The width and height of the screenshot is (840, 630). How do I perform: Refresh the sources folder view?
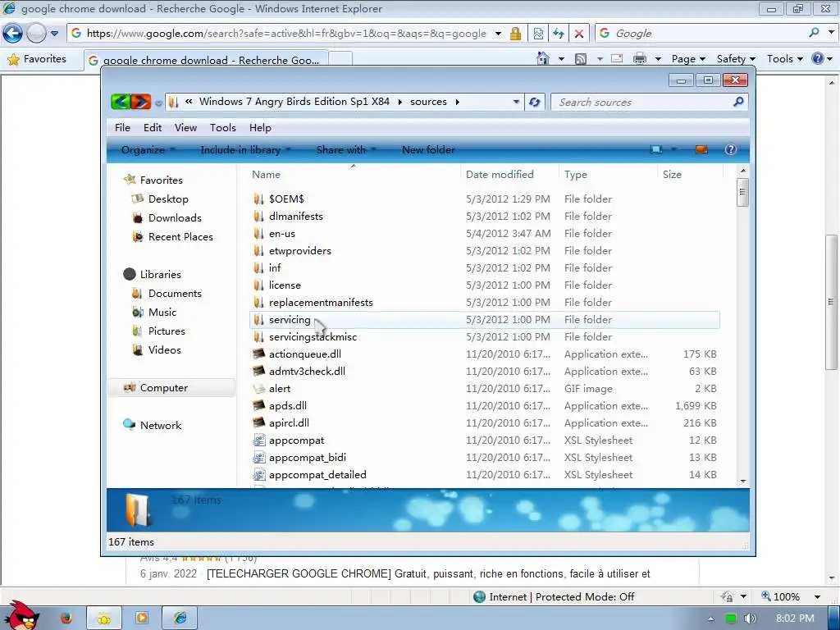tap(534, 102)
